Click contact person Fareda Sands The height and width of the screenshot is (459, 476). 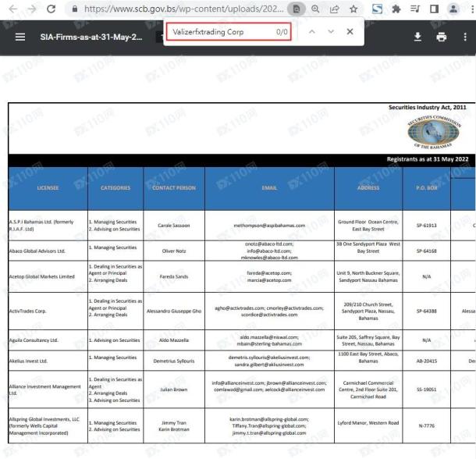click(174, 277)
